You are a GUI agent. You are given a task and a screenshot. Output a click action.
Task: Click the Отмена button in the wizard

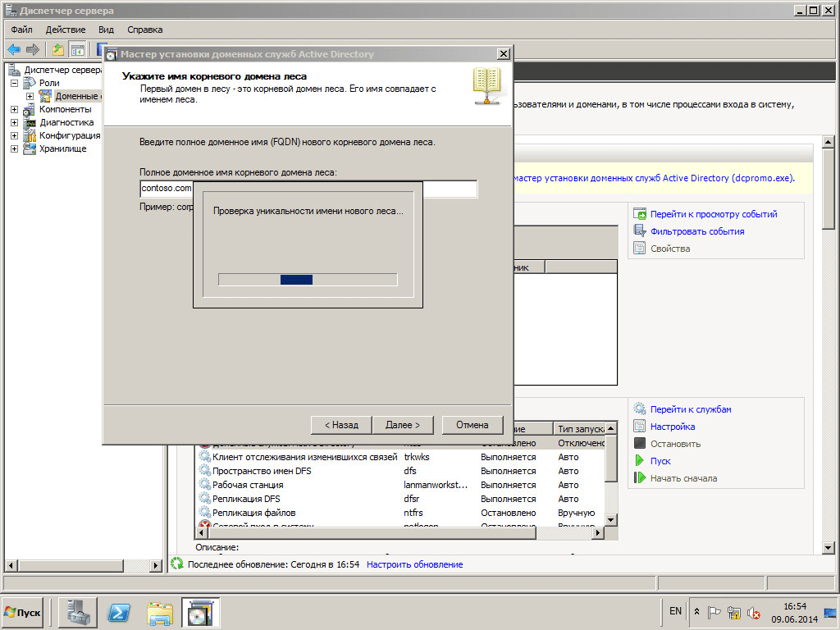(472, 425)
